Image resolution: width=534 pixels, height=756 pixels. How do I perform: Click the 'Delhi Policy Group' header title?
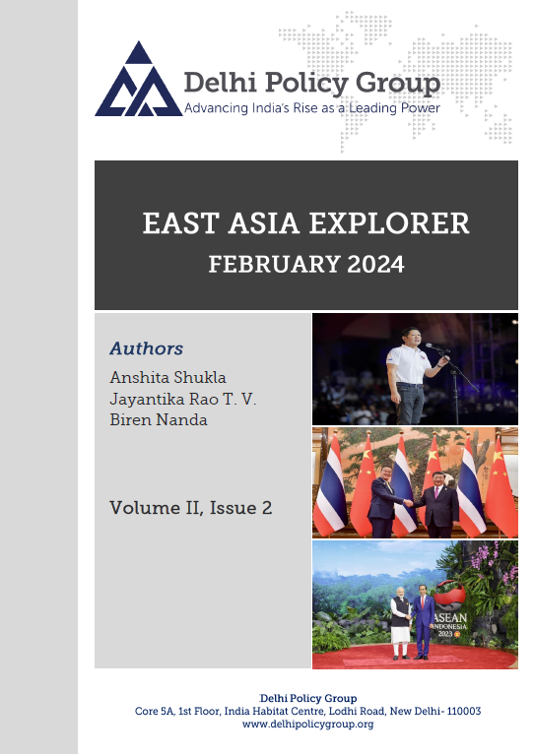pyautogui.click(x=311, y=83)
